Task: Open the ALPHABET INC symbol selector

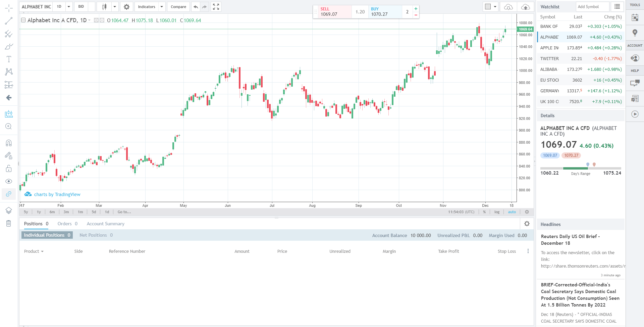Action: (x=36, y=7)
